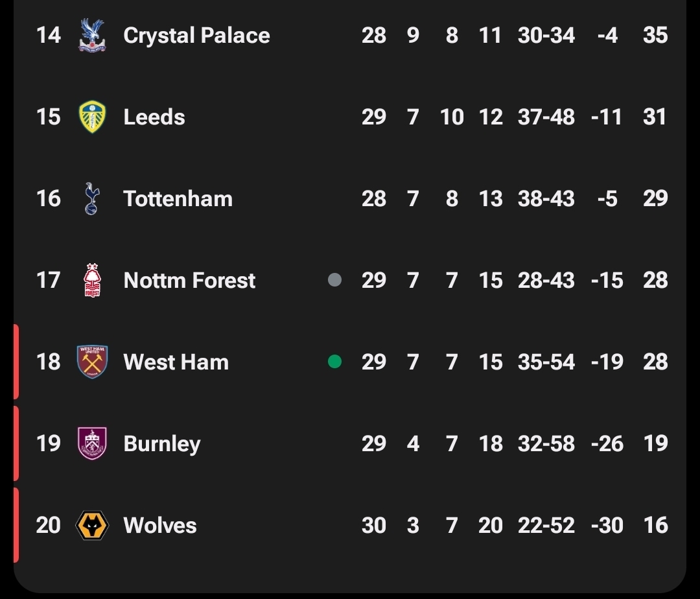Click the red relegation marker beside Burnley
This screenshot has width=700, height=599.
(16, 443)
